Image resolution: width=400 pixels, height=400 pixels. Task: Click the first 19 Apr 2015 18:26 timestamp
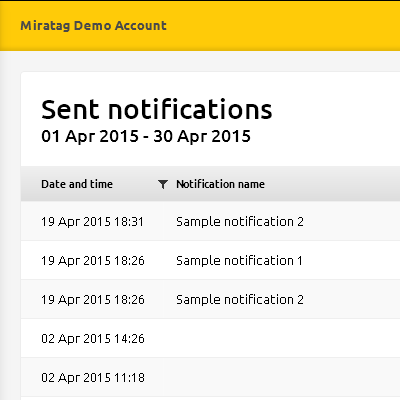pyautogui.click(x=93, y=261)
